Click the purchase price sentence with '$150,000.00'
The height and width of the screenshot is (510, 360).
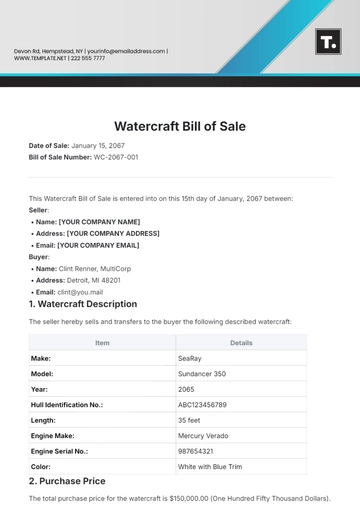point(179,499)
